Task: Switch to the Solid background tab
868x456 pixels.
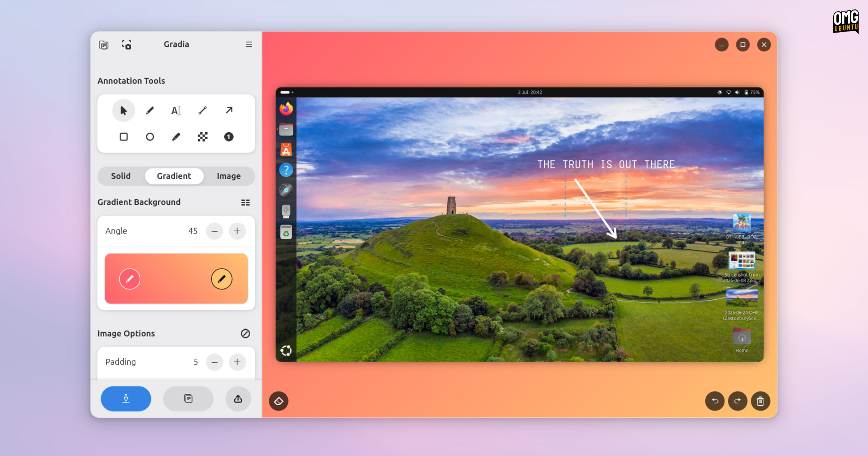Action: (121, 176)
